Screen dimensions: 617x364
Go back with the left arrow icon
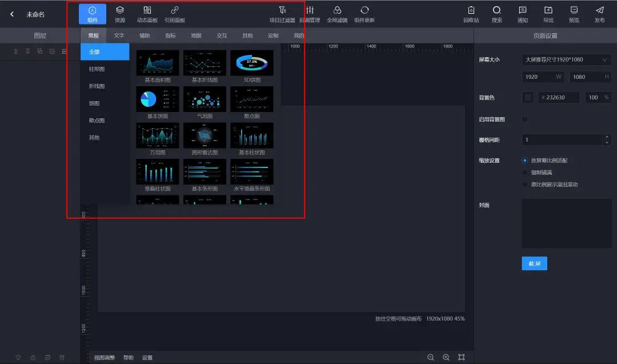(x=12, y=14)
